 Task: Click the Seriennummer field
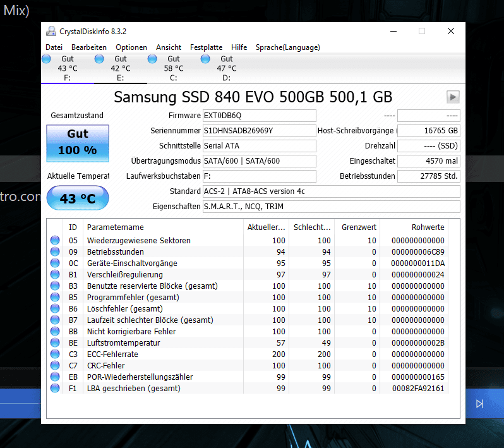[259, 131]
